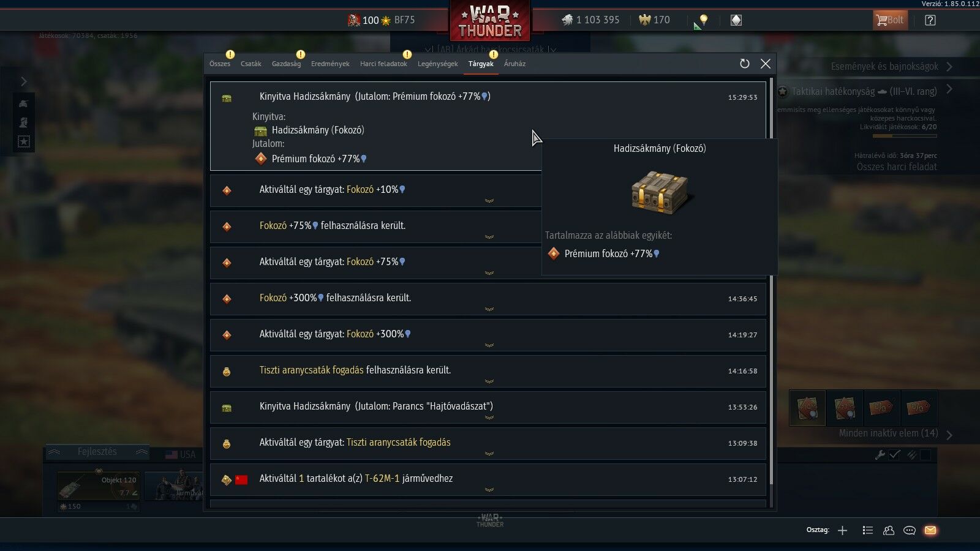The image size is (980, 551).
Task: Open the Áruház tab
Action: pos(514,64)
